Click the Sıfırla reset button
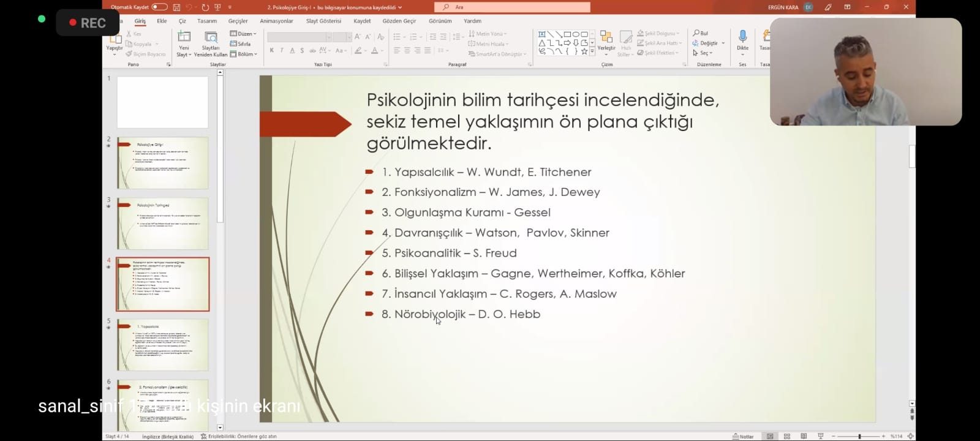The image size is (980, 441). [x=241, y=44]
